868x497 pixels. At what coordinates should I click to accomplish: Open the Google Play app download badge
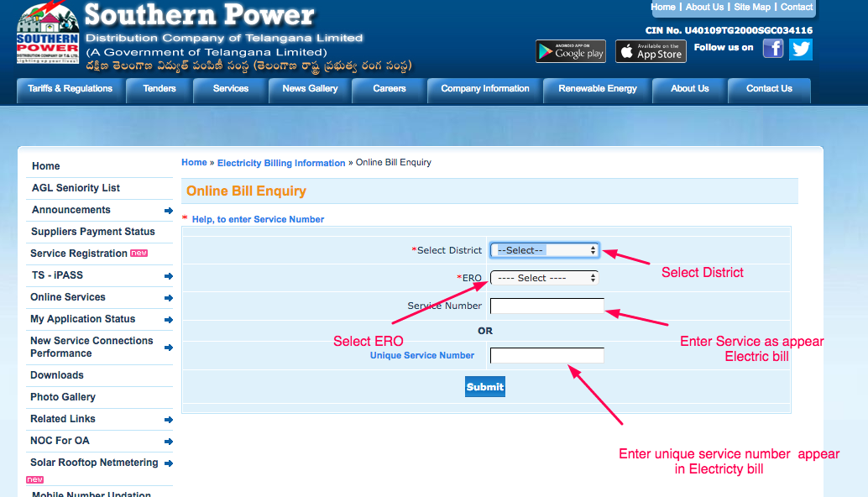point(570,50)
